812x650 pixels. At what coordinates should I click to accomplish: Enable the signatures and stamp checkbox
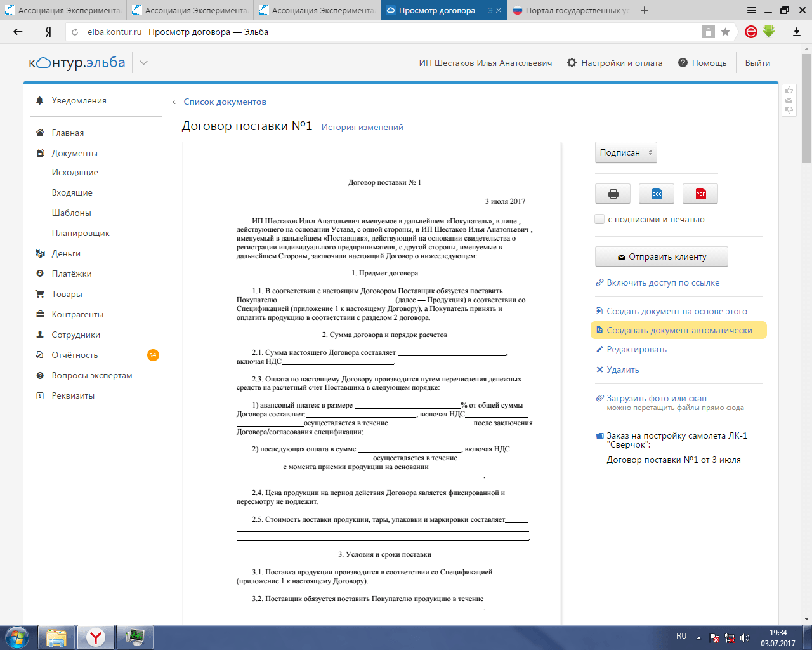(599, 219)
